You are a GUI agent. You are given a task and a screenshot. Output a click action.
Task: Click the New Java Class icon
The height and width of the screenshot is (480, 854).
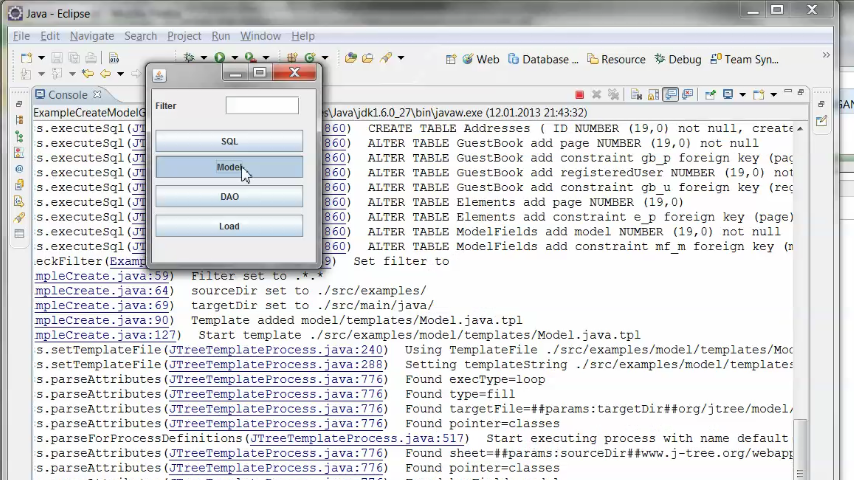310,58
